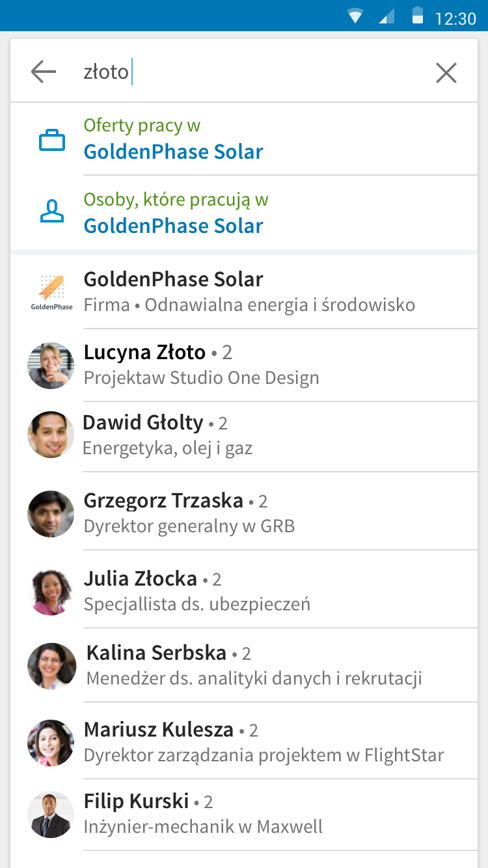Image resolution: width=488 pixels, height=868 pixels.
Task: Select Mariusz Kulesza search result
Action: 264,742
